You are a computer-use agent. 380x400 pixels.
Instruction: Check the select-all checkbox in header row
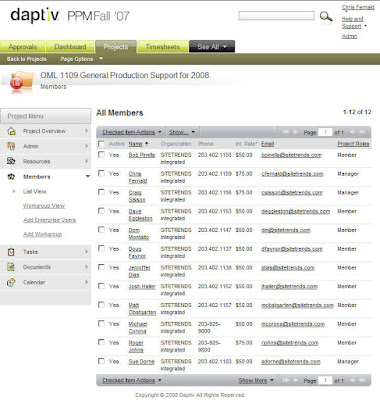pyautogui.click(x=101, y=144)
